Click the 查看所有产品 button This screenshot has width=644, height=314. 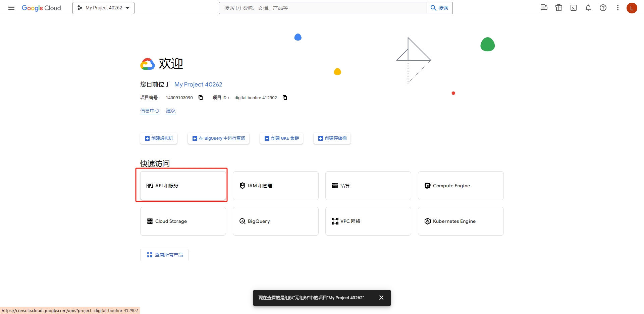click(x=164, y=255)
